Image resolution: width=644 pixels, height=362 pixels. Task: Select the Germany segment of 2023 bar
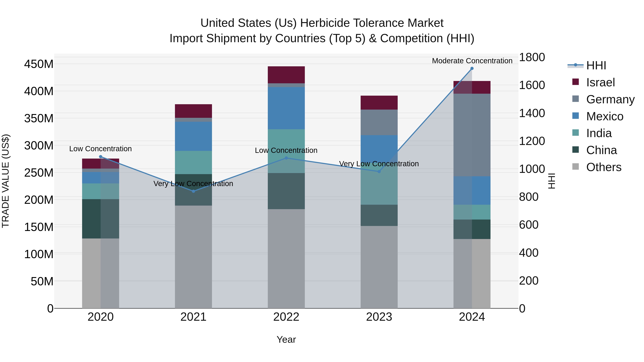tap(379, 122)
